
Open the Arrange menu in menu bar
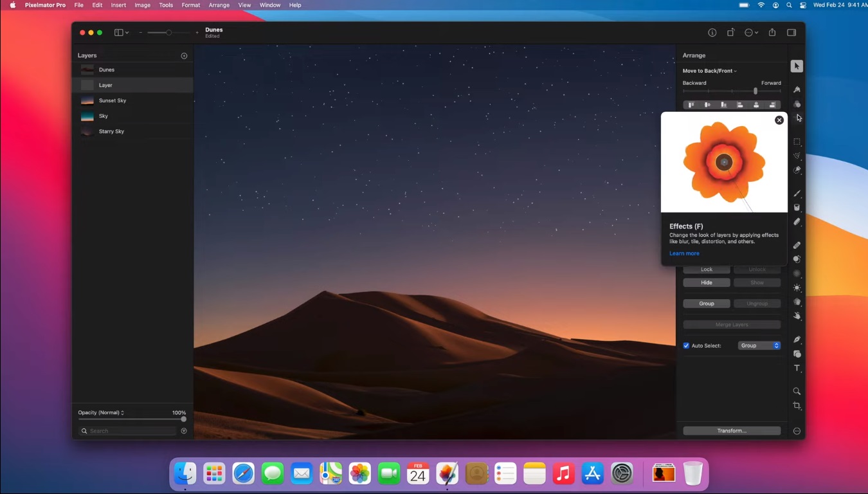pos(219,5)
